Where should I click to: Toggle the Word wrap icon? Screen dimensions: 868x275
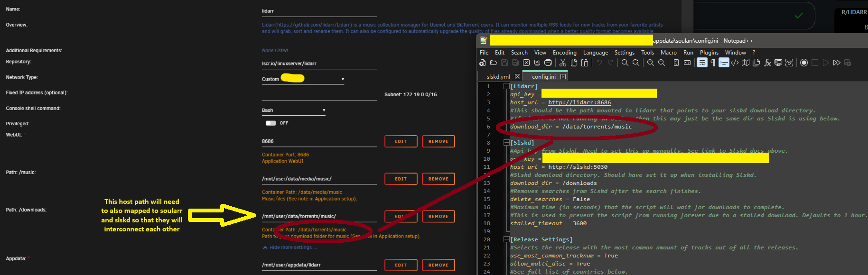[702, 63]
